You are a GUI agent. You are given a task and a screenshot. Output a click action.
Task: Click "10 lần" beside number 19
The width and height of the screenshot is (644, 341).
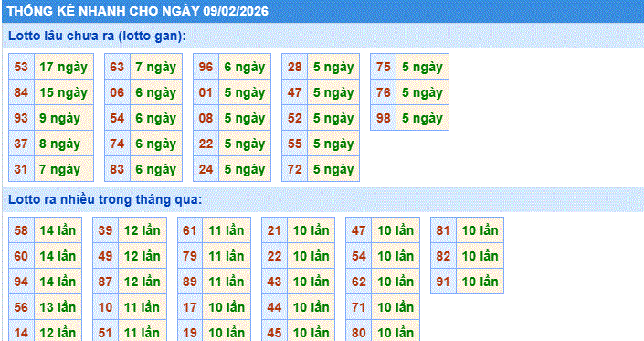coord(227,331)
